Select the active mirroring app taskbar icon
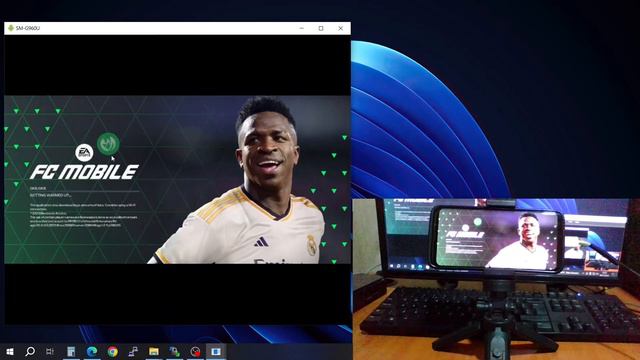 pos(216,351)
